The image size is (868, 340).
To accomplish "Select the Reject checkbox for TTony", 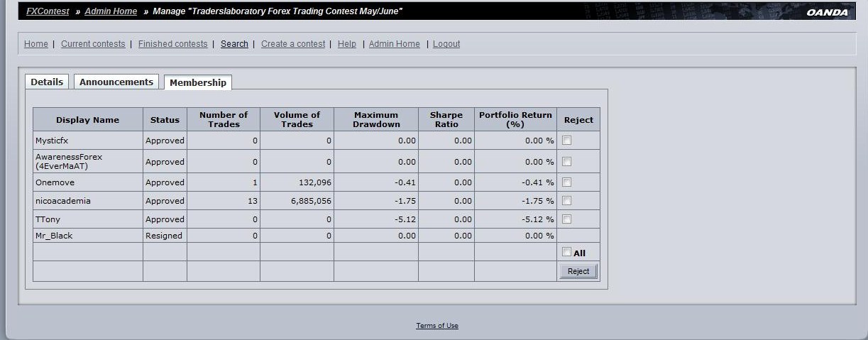I will 566,219.
